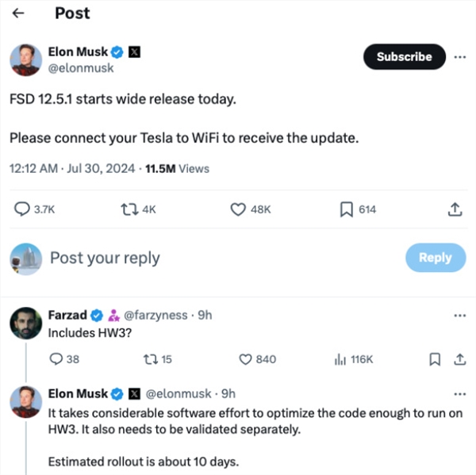Viewport: 476px width, 475px height.
Task: Share Farzad's reply
Action: coord(459,359)
